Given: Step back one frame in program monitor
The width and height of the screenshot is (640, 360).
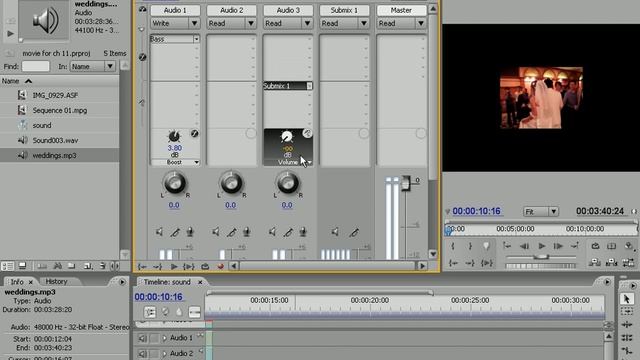Looking at the screenshot, I should tap(524, 246).
